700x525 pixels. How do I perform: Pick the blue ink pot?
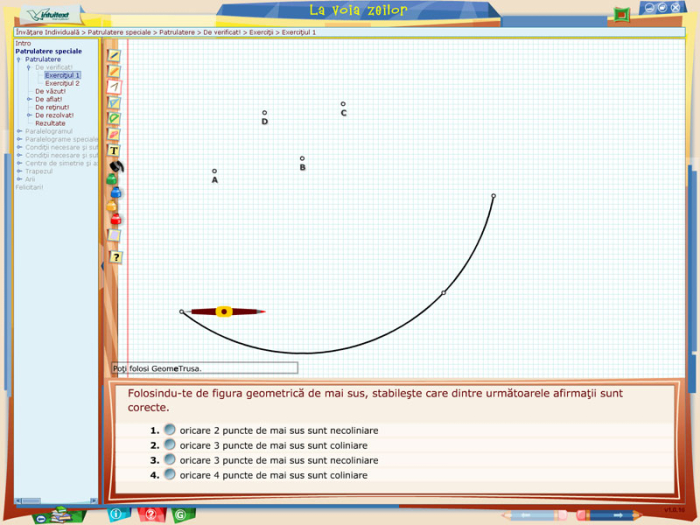(x=116, y=192)
